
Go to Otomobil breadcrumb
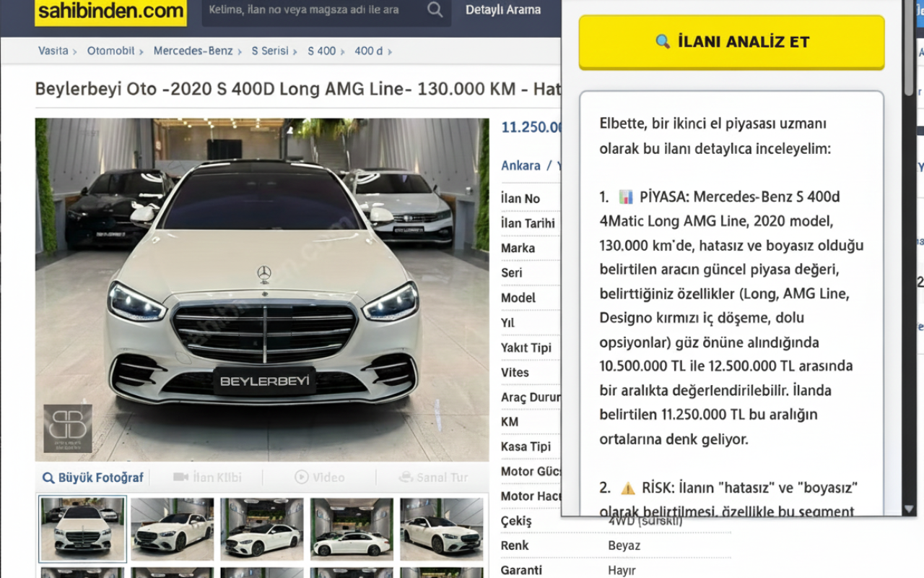click(x=111, y=51)
